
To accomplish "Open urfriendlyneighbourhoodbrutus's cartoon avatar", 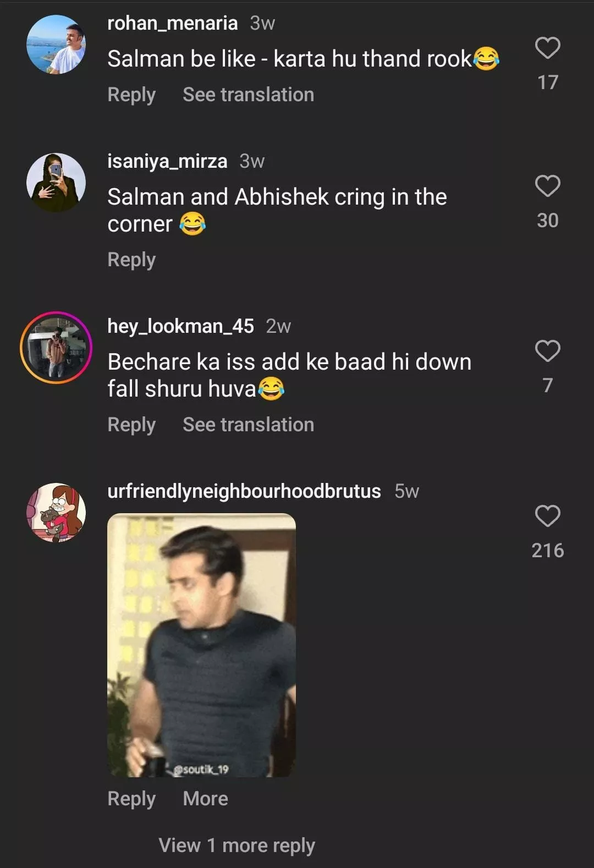I will (x=56, y=512).
